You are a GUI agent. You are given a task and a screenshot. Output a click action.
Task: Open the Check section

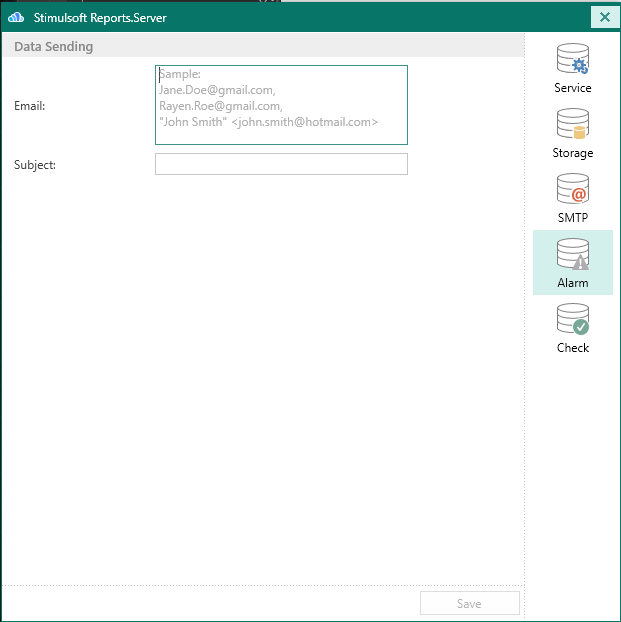point(573,327)
